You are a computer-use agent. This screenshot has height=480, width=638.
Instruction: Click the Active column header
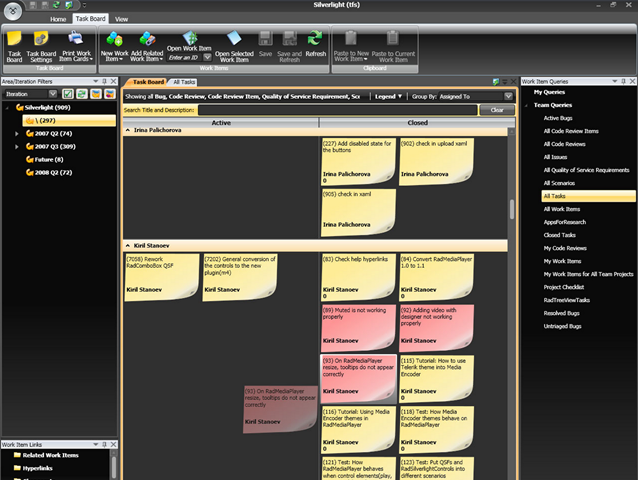coord(221,123)
